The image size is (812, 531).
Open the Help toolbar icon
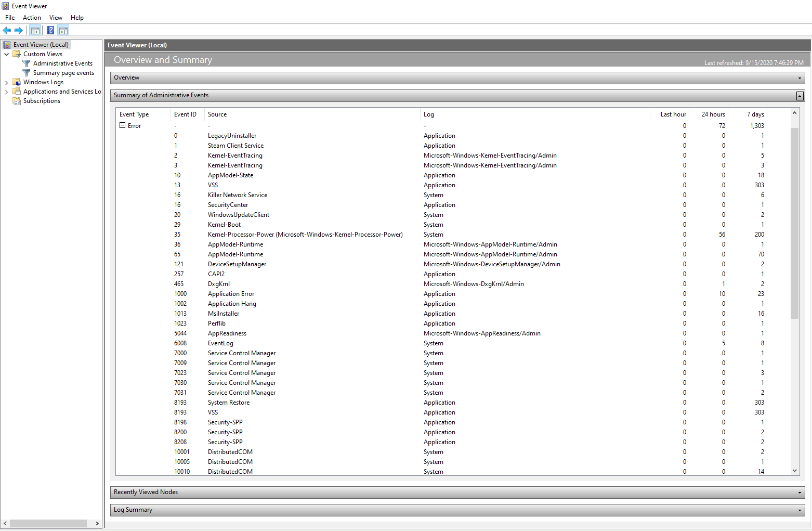click(51, 30)
